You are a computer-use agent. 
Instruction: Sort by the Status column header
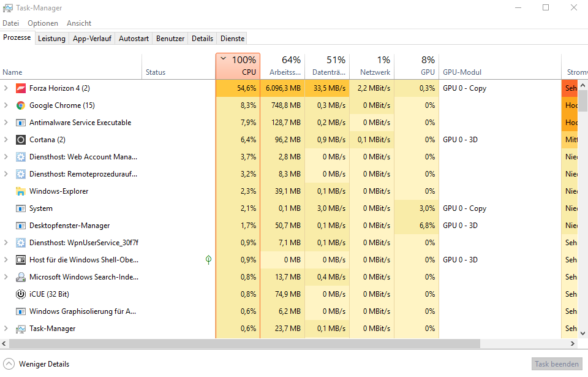point(179,66)
